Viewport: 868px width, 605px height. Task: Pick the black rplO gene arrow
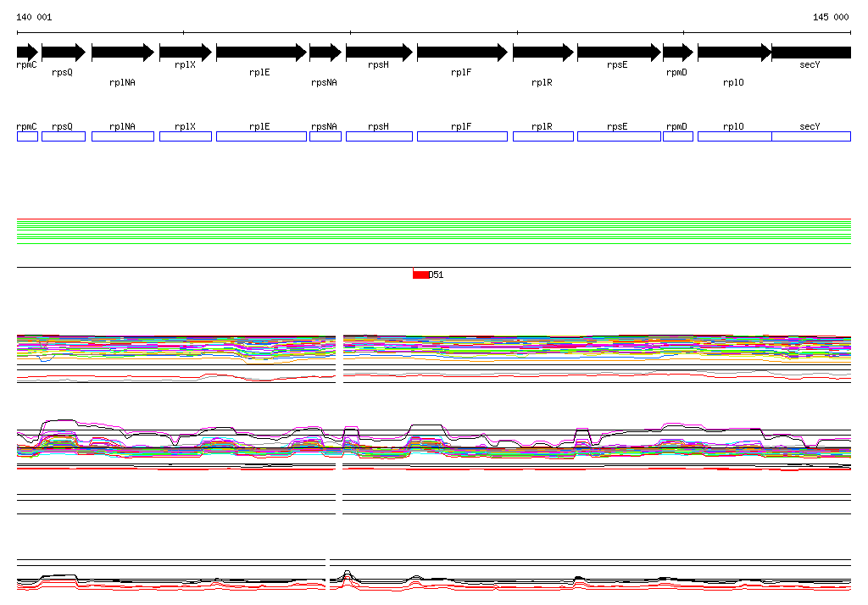[x=735, y=53]
